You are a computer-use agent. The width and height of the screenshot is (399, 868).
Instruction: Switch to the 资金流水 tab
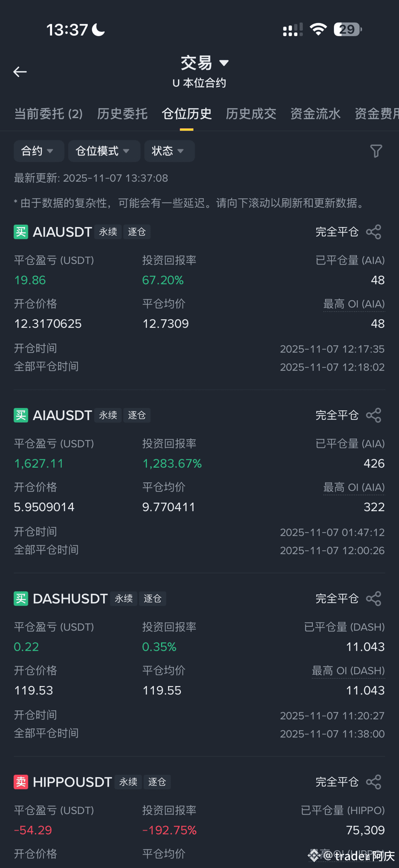[316, 114]
